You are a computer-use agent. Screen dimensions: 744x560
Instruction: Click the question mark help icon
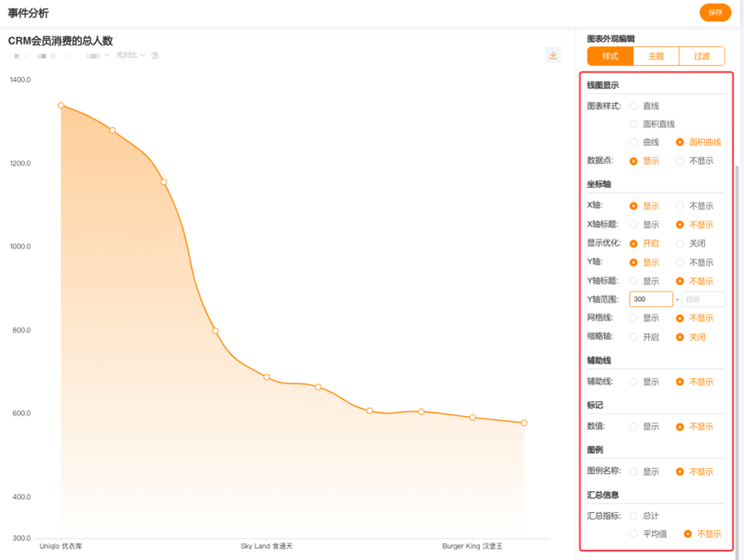coord(155,55)
